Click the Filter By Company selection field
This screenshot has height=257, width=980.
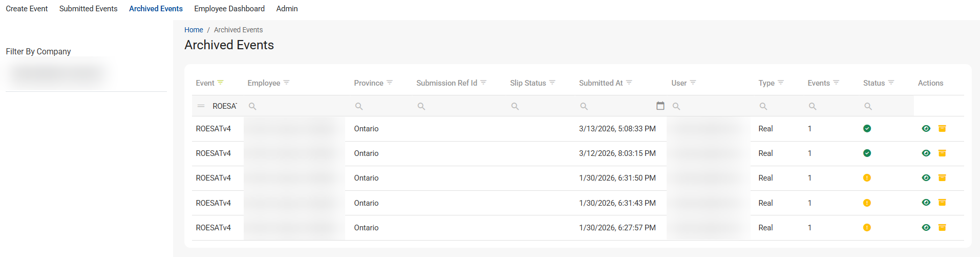pyautogui.click(x=59, y=74)
